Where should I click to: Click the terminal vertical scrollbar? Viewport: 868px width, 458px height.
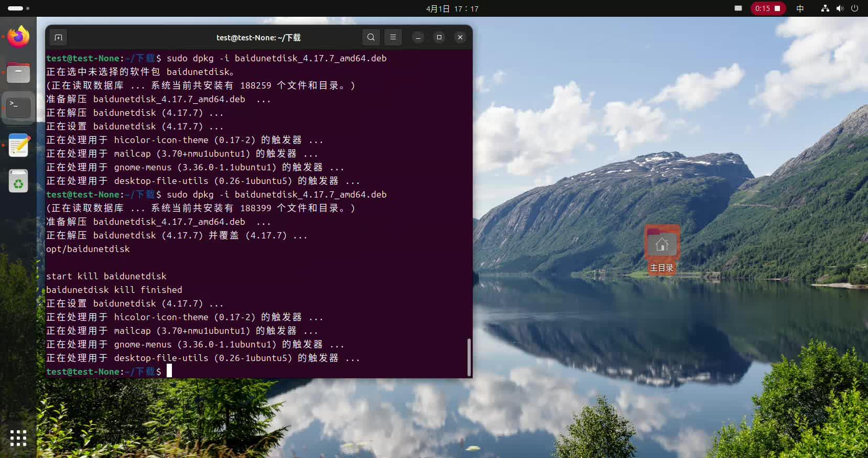click(469, 356)
